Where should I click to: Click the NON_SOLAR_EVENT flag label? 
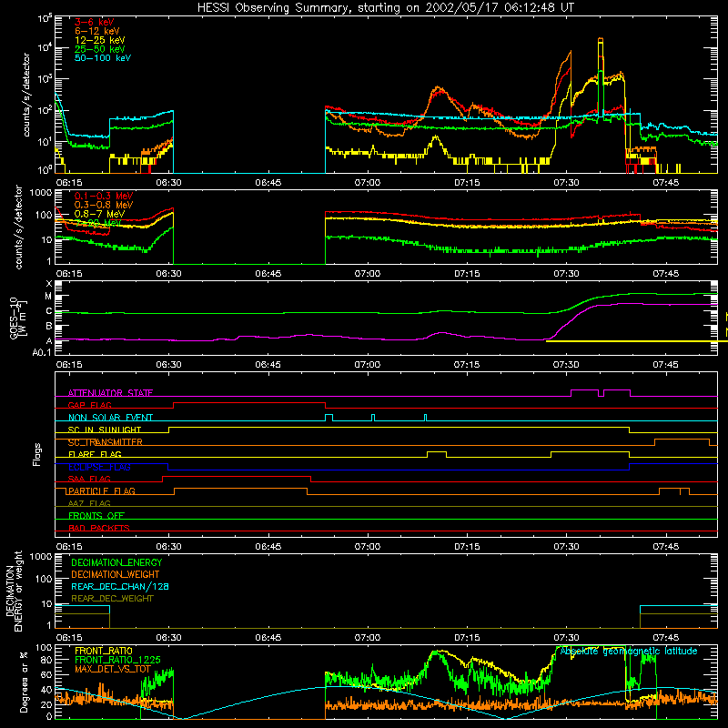tap(110, 418)
